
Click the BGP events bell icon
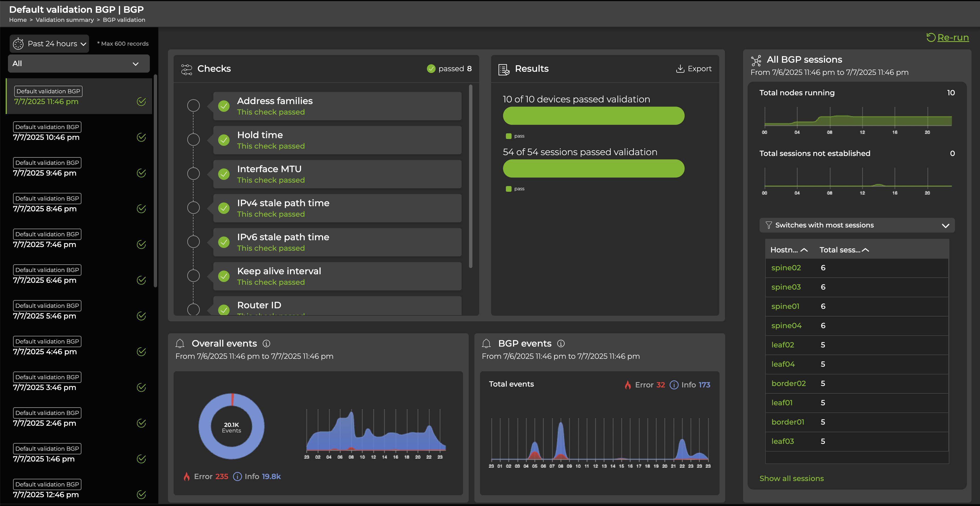[x=486, y=343]
